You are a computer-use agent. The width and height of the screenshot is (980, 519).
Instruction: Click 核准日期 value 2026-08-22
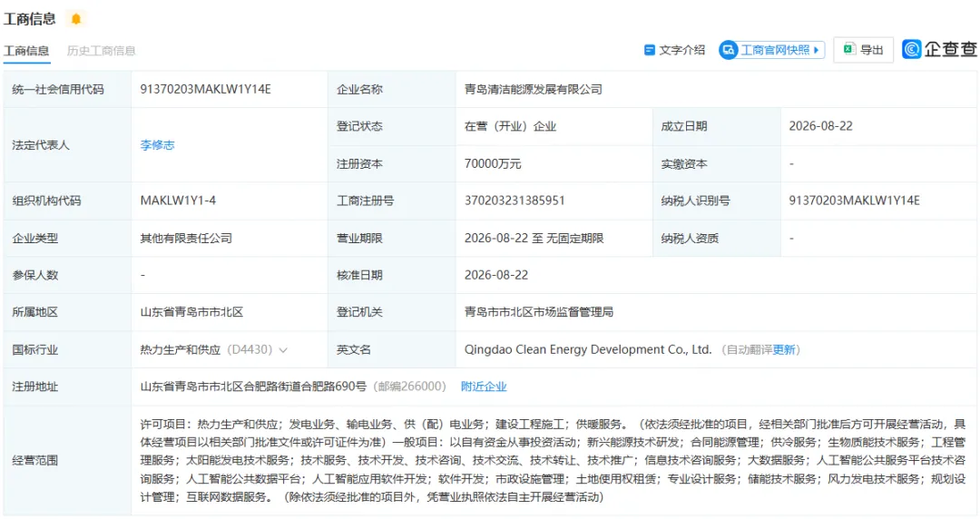tap(496, 275)
